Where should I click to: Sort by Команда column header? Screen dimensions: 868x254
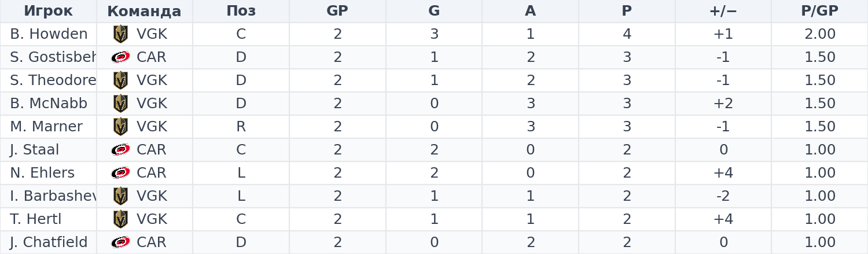144,11
